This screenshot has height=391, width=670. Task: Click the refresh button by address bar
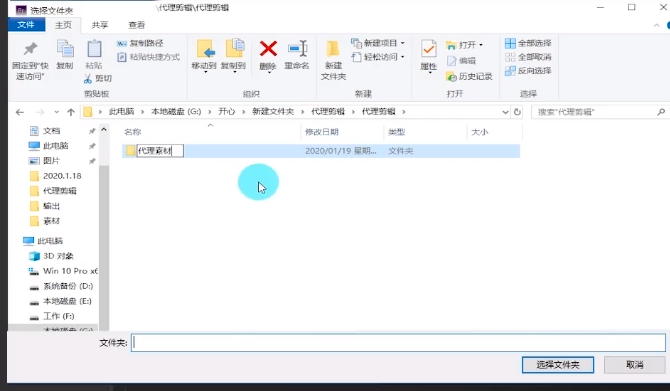click(x=517, y=112)
